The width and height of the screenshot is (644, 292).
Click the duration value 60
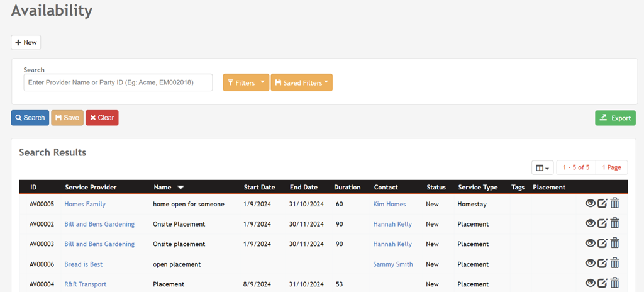coord(339,204)
